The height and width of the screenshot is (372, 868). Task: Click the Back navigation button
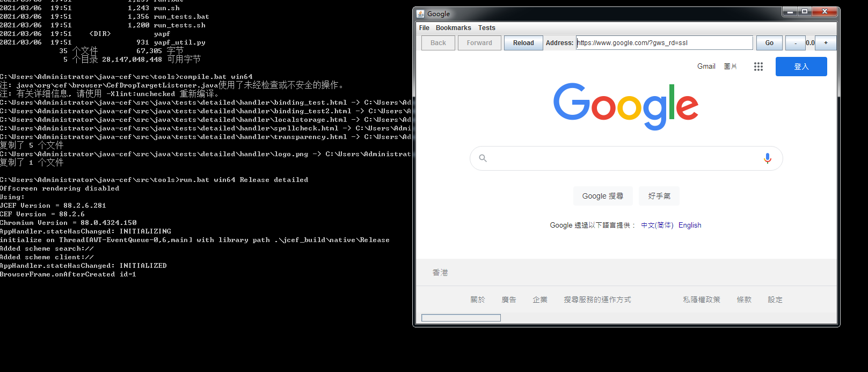coord(438,43)
